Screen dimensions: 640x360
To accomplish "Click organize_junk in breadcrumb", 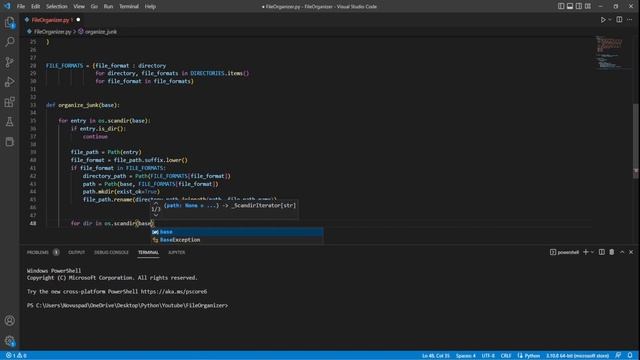I will tap(101, 31).
